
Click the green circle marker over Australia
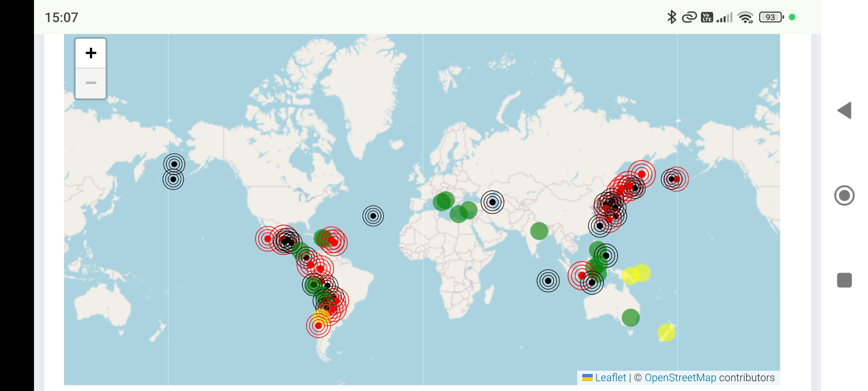click(x=631, y=318)
